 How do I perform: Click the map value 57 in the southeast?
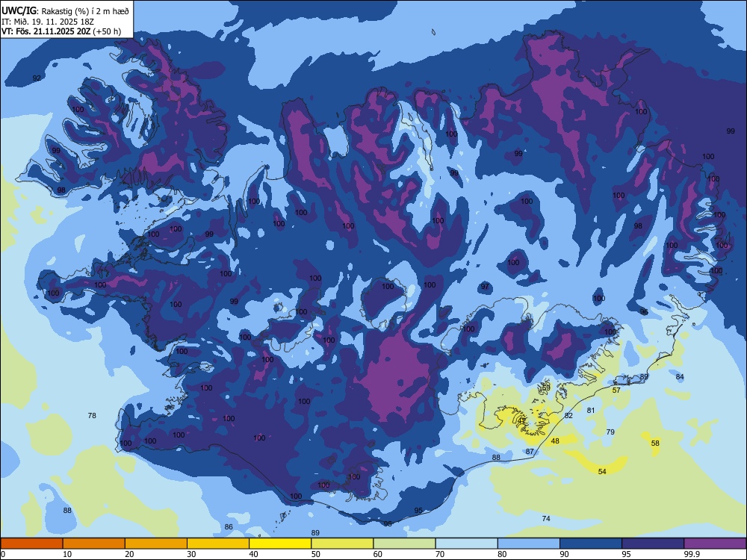click(x=616, y=391)
